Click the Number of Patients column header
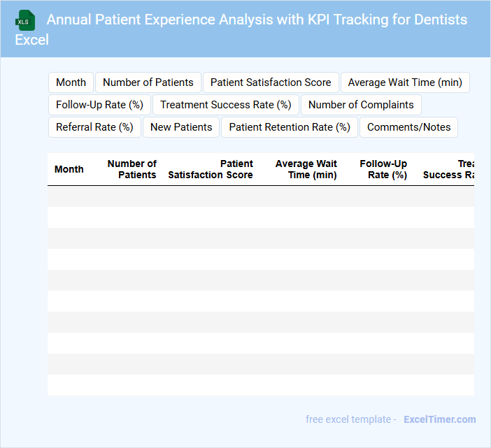Screen dimensions: 491x448 tap(131, 169)
